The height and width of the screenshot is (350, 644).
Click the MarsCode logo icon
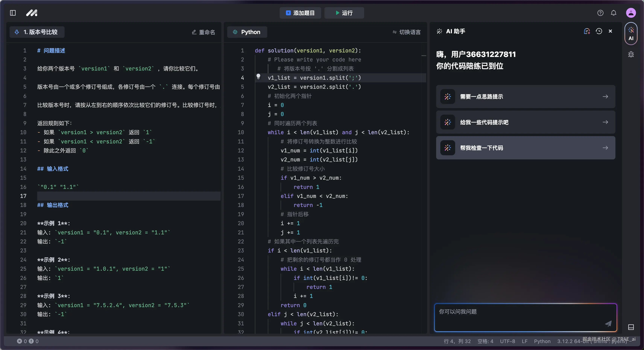[x=32, y=13]
